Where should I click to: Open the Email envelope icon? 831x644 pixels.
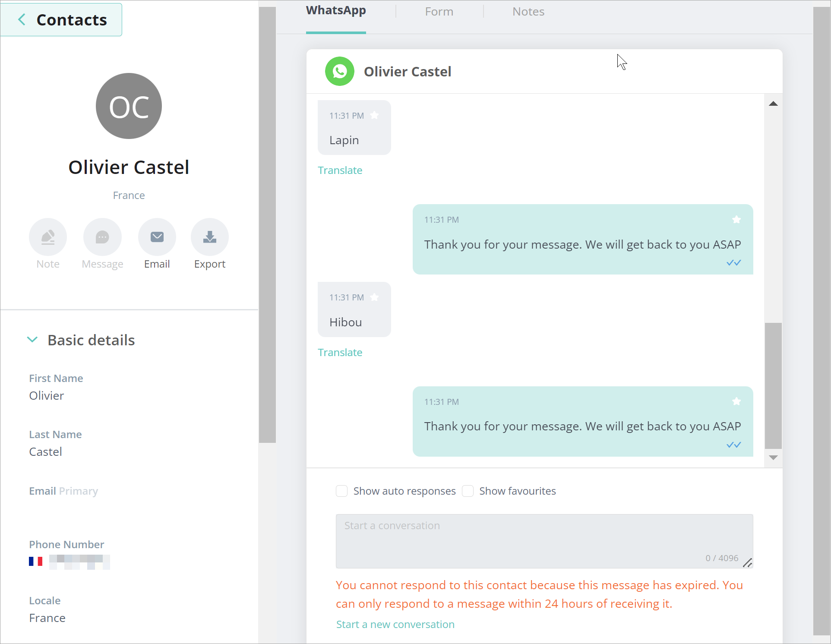[157, 237]
